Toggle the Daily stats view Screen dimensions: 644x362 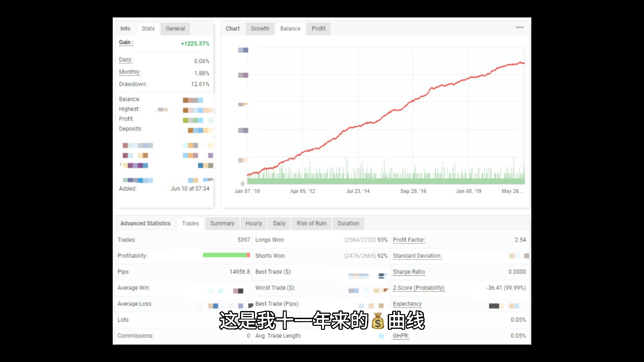coord(279,223)
